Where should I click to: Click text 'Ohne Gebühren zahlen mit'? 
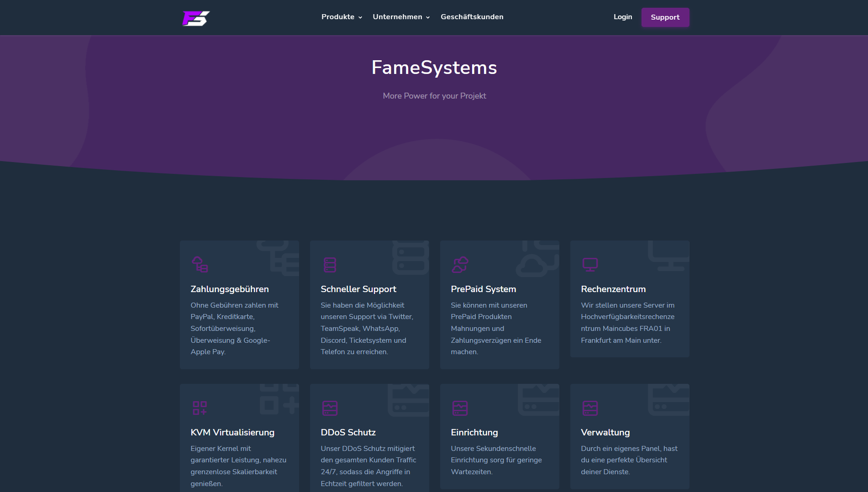tap(234, 305)
